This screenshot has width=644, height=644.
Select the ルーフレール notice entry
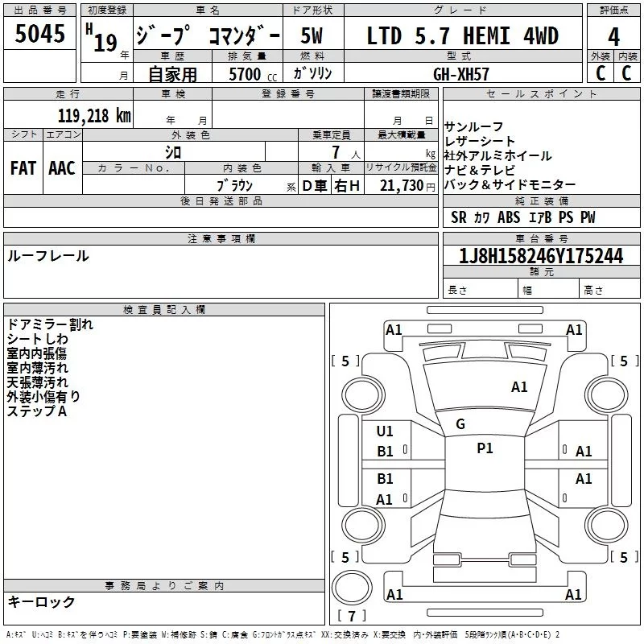(48, 256)
